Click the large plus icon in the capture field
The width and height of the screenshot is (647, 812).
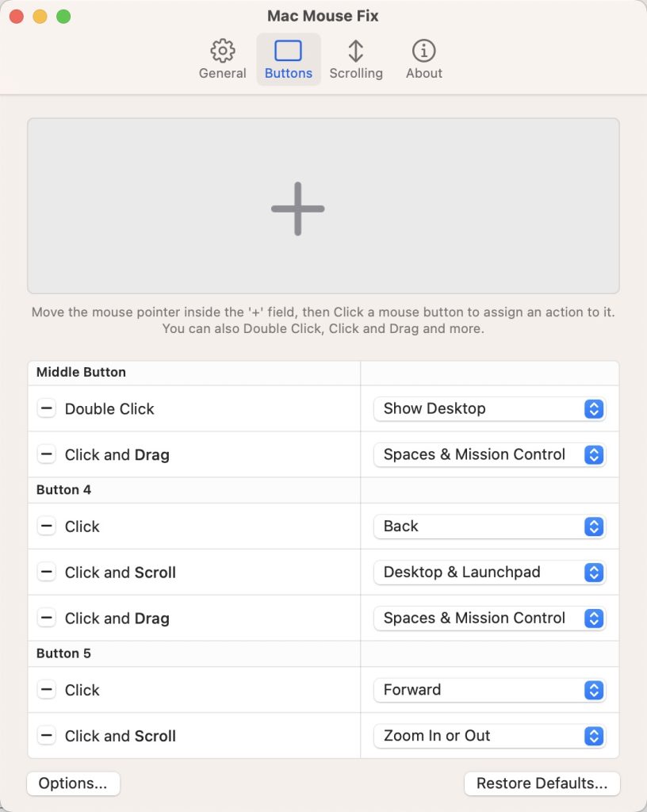coord(297,209)
